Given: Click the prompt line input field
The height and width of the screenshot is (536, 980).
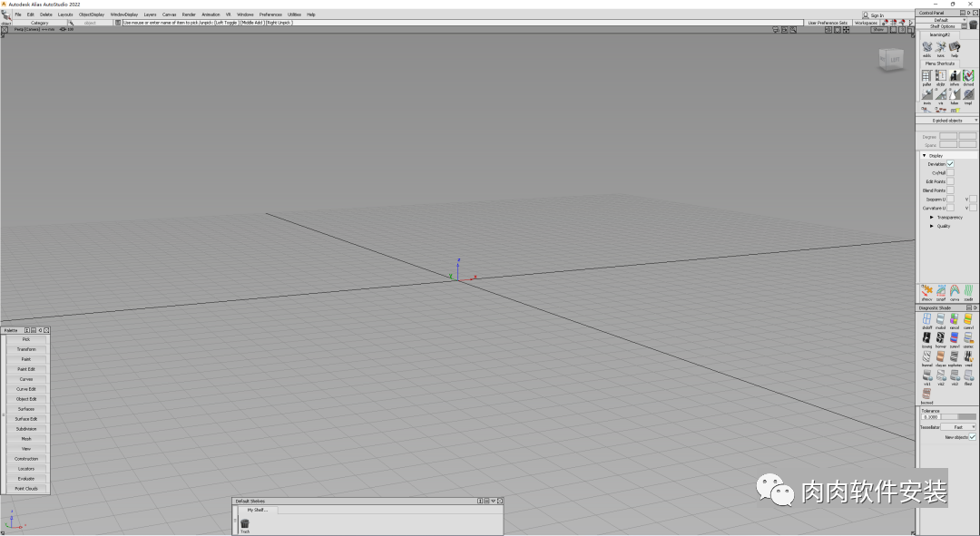Looking at the screenshot, I should pos(461,23).
